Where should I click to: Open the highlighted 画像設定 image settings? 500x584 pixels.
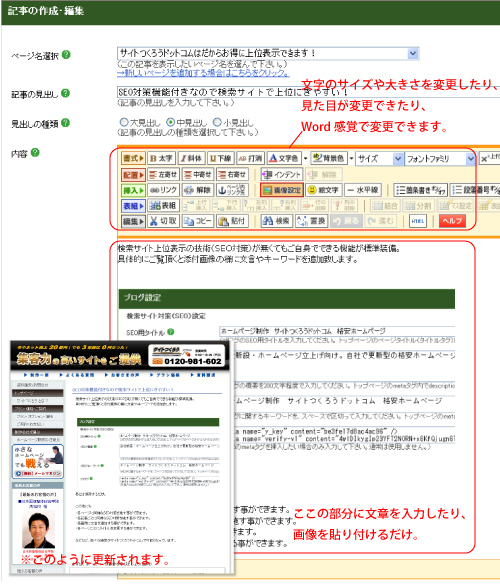282,190
